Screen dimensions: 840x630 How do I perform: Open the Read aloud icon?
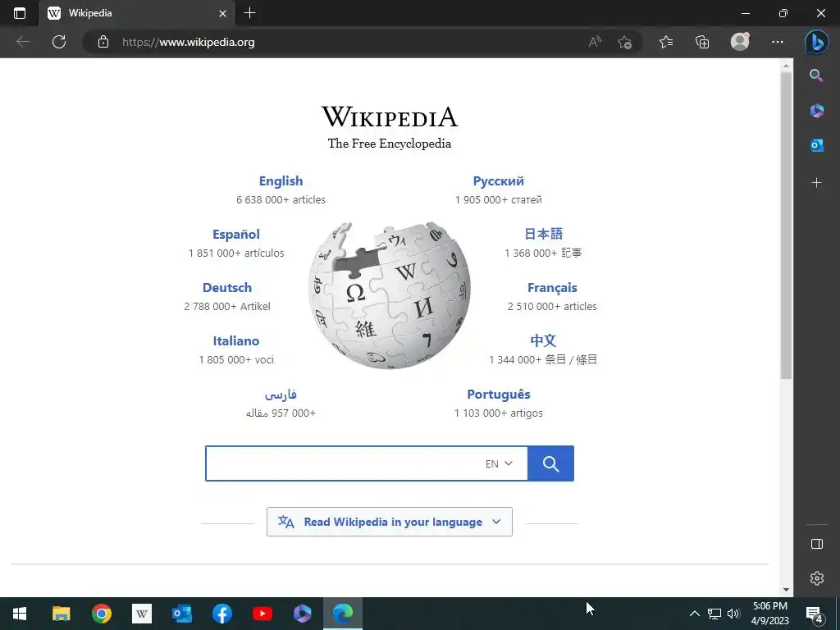tap(595, 42)
